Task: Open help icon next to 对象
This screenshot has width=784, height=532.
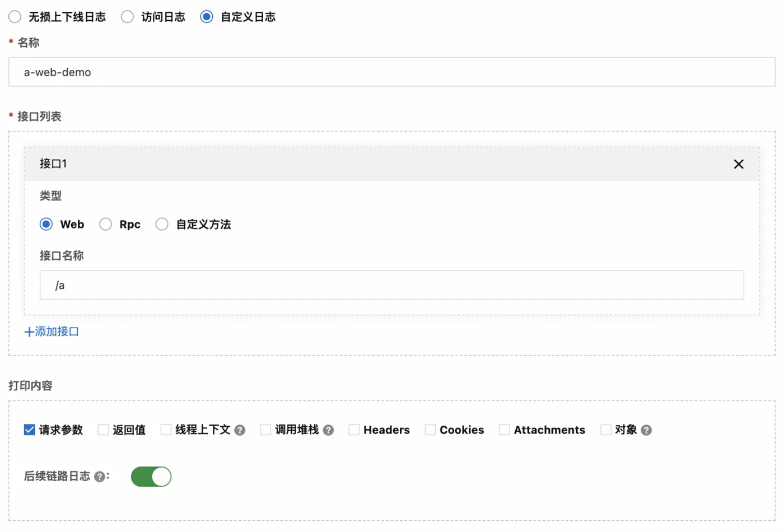Action: click(x=646, y=430)
